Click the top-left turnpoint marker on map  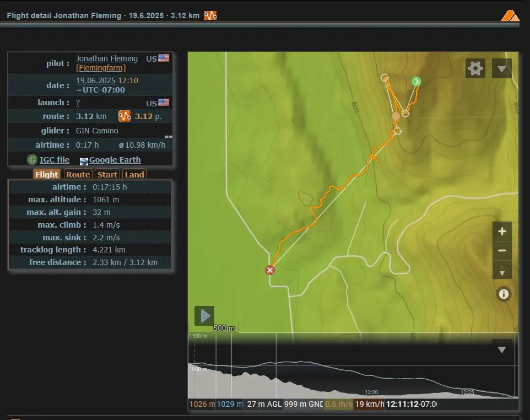[385, 78]
